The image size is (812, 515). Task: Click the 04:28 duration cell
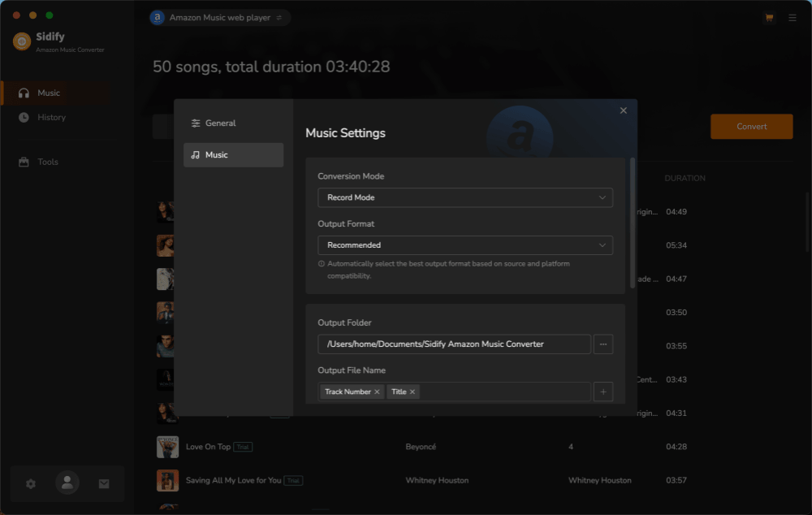point(676,447)
